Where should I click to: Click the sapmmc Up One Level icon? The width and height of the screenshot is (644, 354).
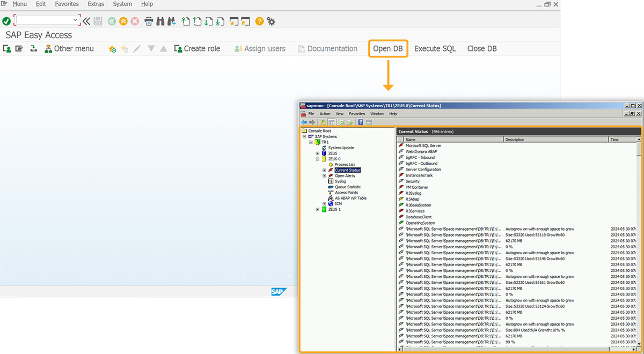323,122
